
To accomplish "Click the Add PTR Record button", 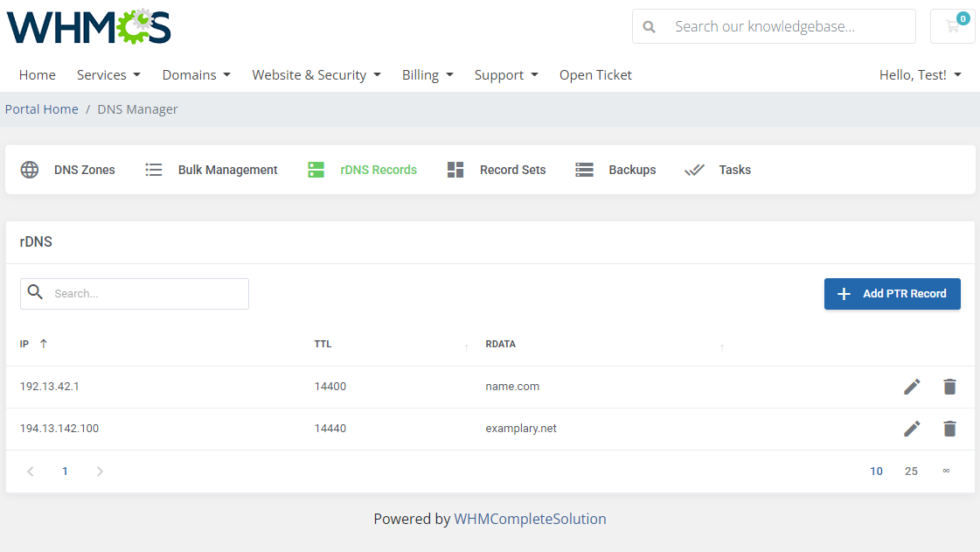I will [893, 294].
